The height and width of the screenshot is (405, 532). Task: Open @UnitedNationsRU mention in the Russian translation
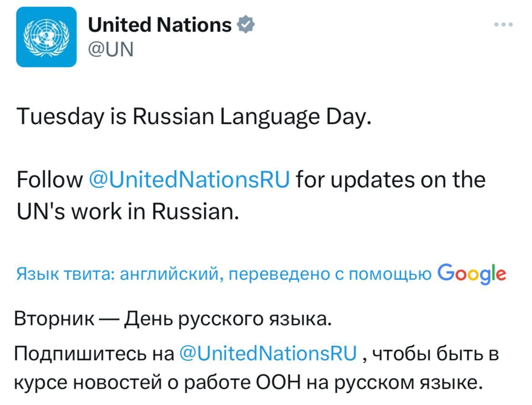(268, 353)
